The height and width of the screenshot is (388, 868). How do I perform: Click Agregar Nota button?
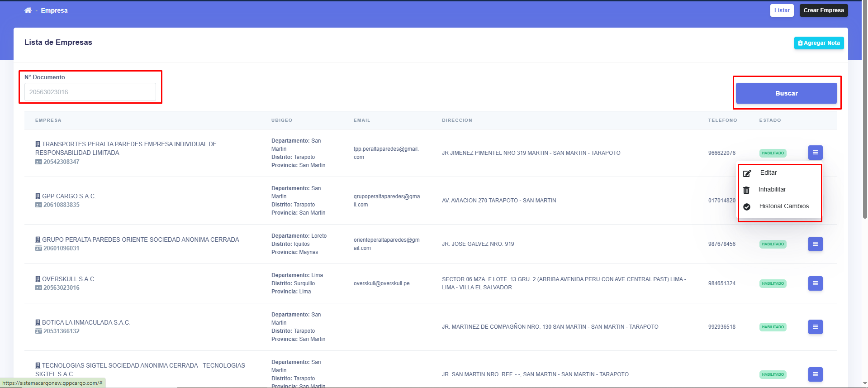[x=819, y=43]
